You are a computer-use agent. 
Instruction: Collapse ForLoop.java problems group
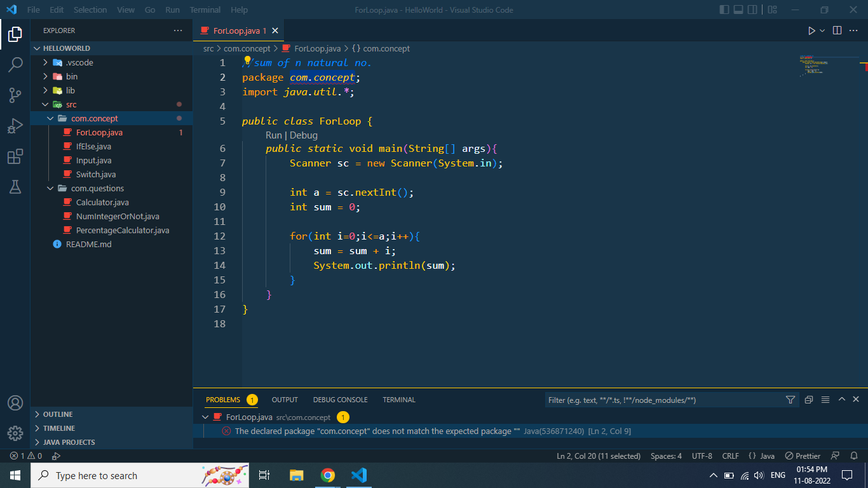pos(205,417)
